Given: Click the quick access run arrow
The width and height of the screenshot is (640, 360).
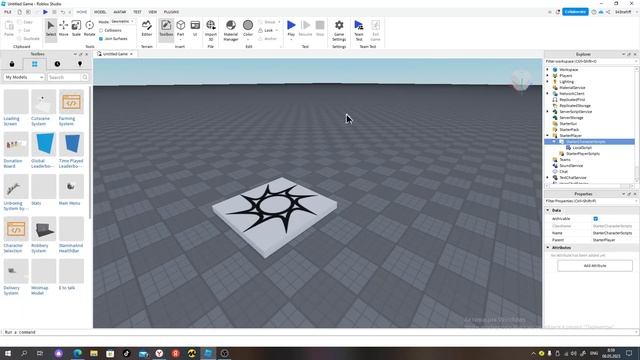Looking at the screenshot, I should click(x=45, y=12).
